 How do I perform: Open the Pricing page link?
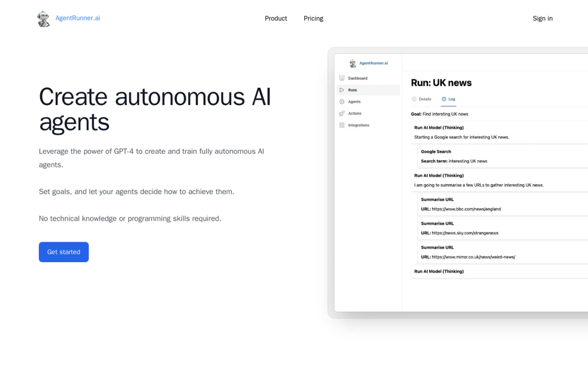tap(313, 19)
